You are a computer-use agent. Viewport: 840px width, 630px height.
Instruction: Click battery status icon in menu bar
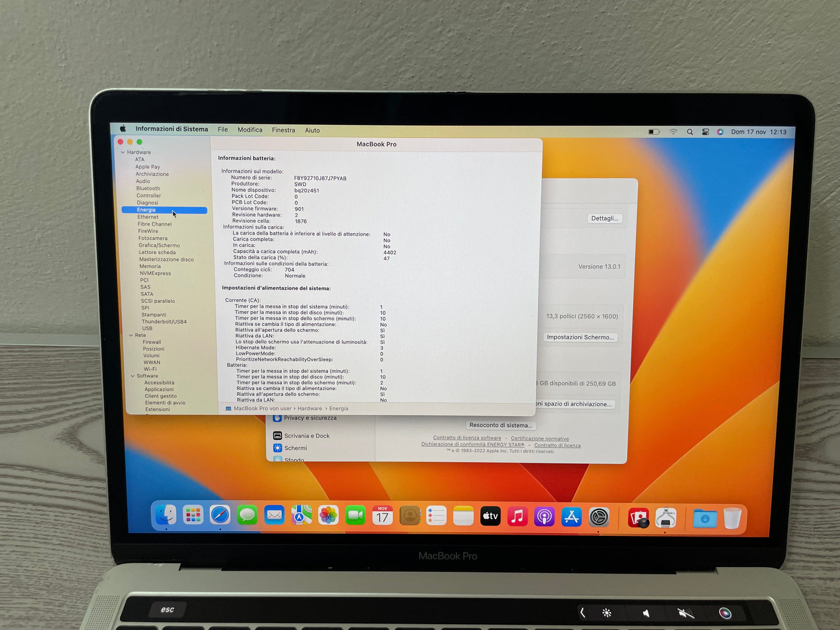point(654,132)
